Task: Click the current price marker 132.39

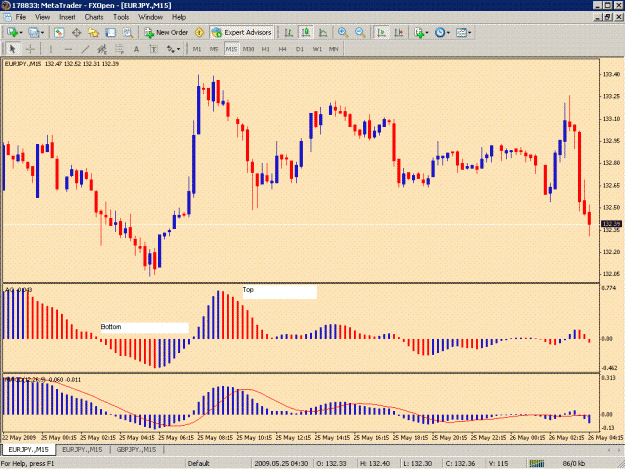Action: (612, 224)
